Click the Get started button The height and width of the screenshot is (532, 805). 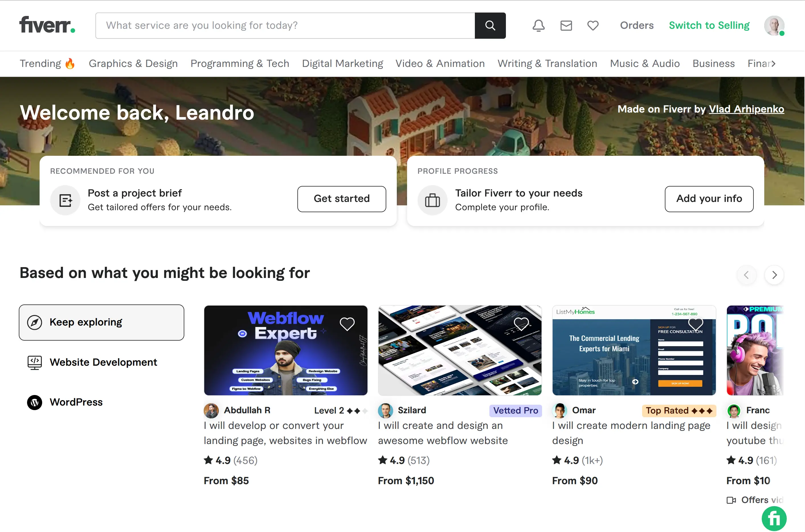click(x=342, y=199)
